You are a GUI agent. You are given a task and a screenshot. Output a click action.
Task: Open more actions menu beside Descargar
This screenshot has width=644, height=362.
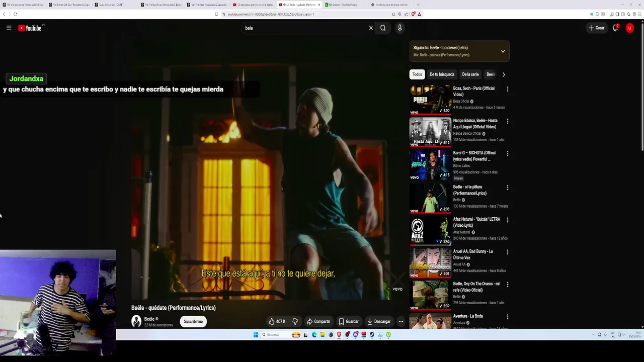click(x=400, y=322)
